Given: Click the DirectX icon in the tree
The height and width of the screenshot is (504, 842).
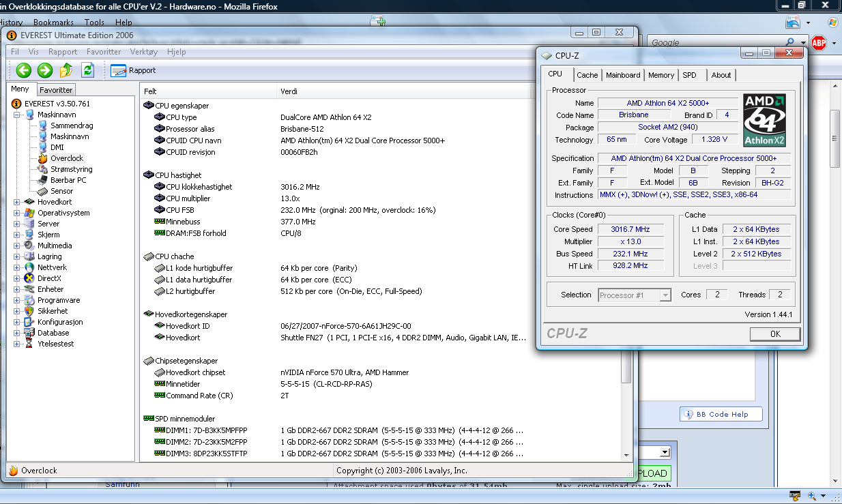Looking at the screenshot, I should tap(30, 278).
